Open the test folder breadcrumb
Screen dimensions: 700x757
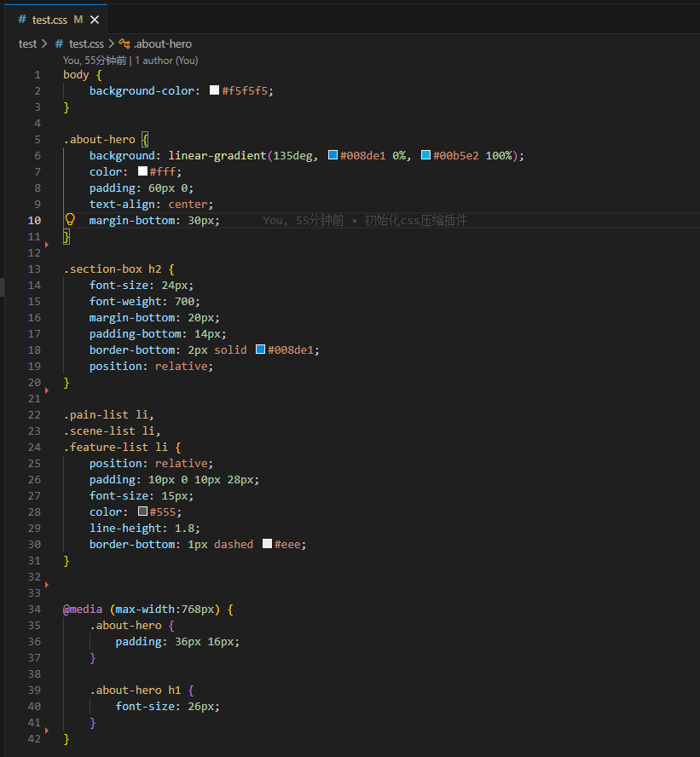point(27,44)
